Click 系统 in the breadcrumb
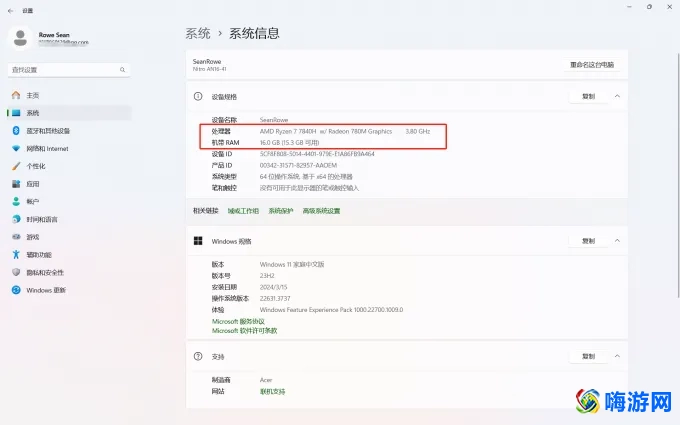The width and height of the screenshot is (680, 425). pyautogui.click(x=198, y=33)
